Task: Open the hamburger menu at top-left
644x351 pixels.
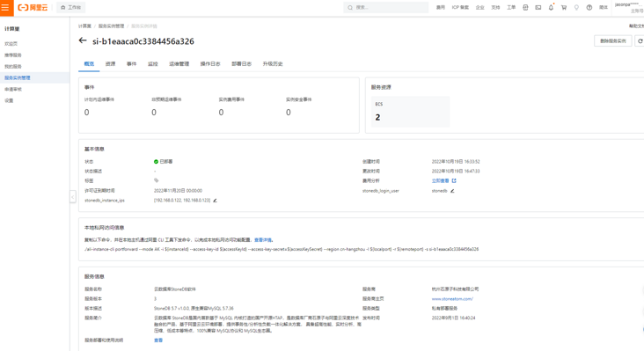Action: [x=5, y=7]
